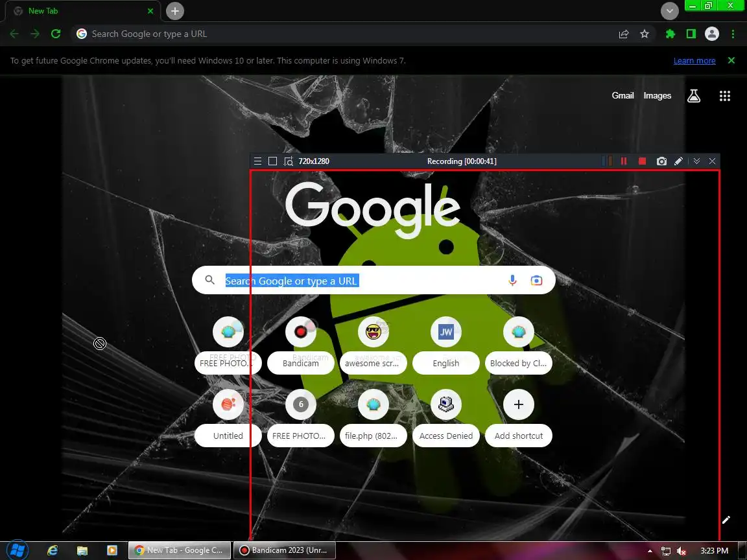Open the first FREE PHOTO shortcut

pos(228,345)
